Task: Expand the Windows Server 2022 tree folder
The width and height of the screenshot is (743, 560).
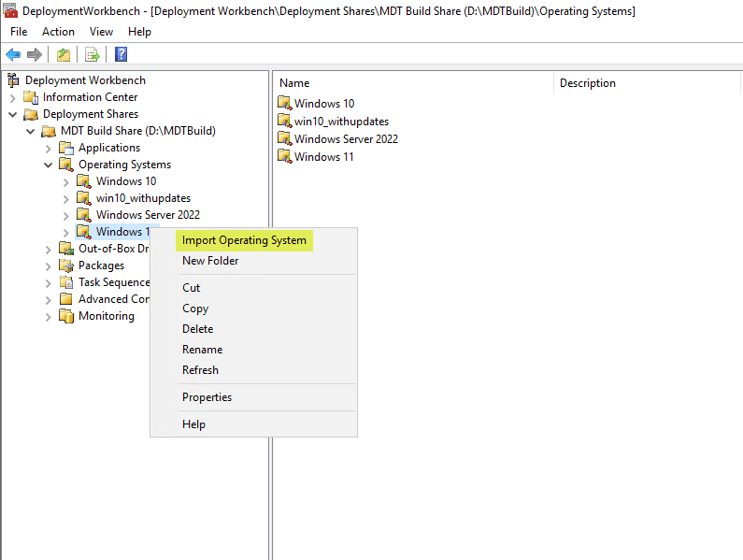Action: [x=65, y=216]
